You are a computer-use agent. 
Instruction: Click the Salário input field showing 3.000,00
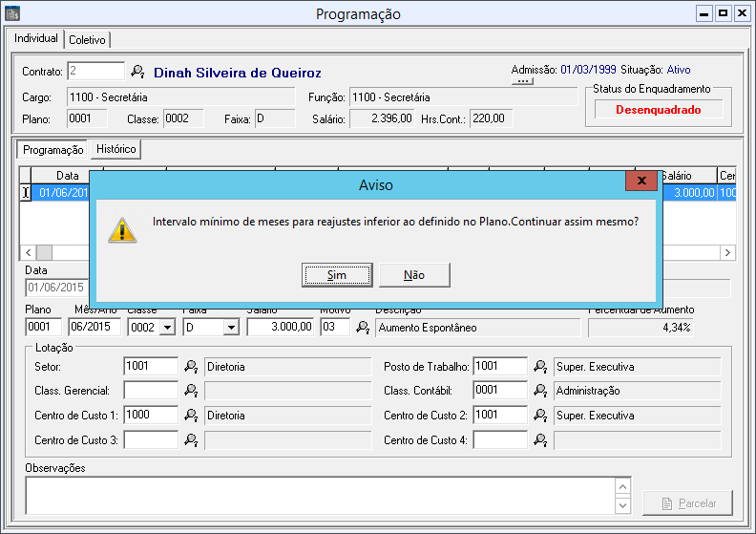coord(281,327)
